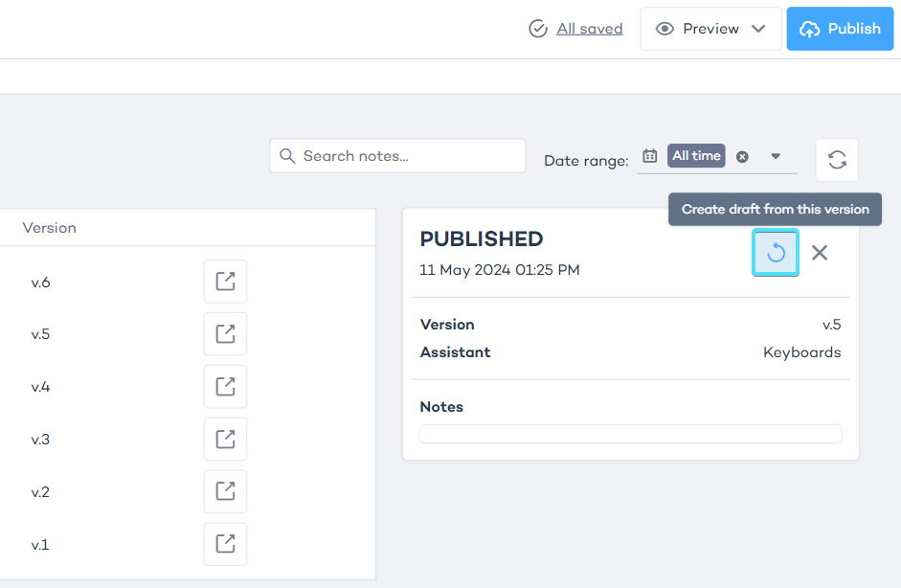This screenshot has width=901, height=588.
Task: Refresh the version list
Action: pos(837,160)
